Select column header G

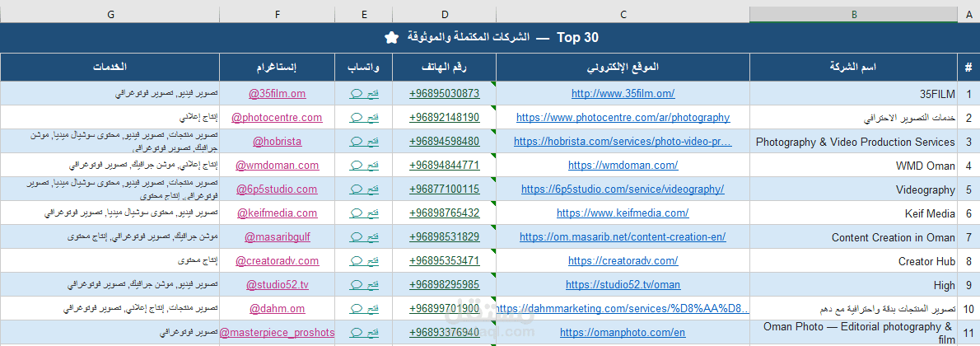pos(110,14)
